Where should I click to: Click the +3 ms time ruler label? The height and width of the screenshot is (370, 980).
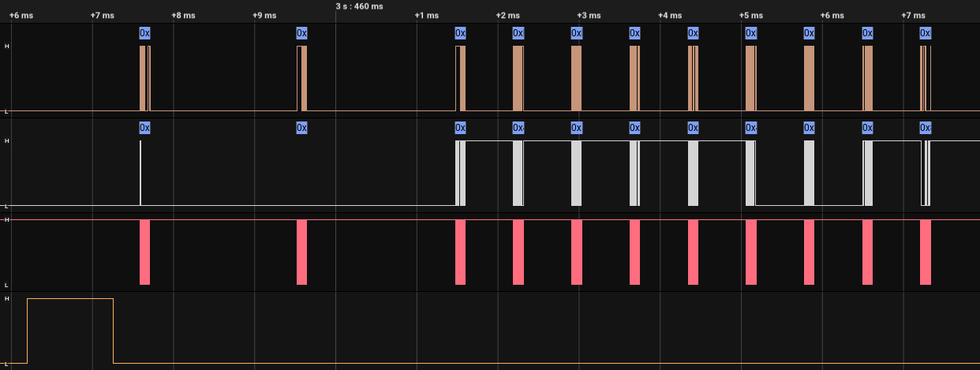tap(589, 16)
